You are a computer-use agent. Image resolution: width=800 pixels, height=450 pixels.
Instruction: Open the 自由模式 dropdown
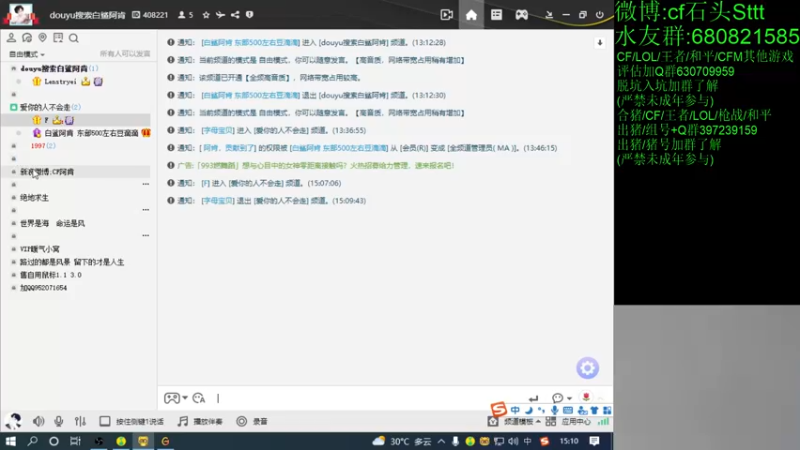pos(27,54)
